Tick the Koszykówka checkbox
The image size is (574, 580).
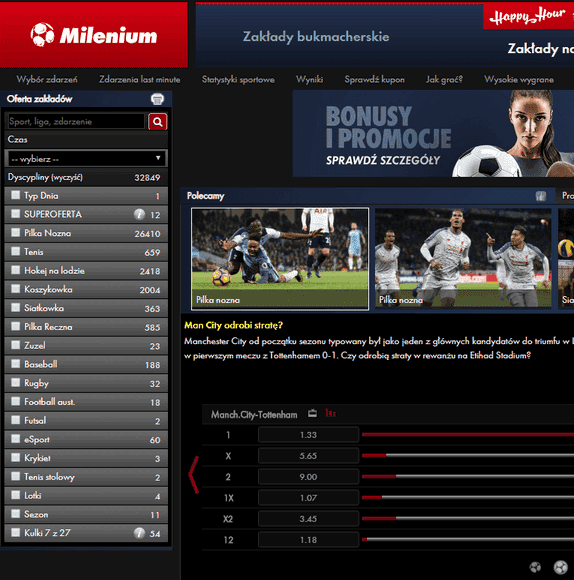pyautogui.click(x=16, y=289)
